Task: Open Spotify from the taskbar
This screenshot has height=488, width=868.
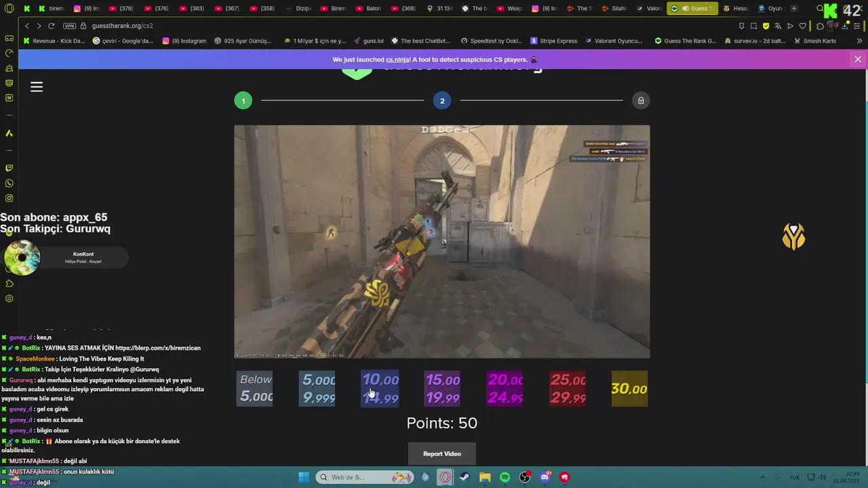Action: click(x=505, y=477)
